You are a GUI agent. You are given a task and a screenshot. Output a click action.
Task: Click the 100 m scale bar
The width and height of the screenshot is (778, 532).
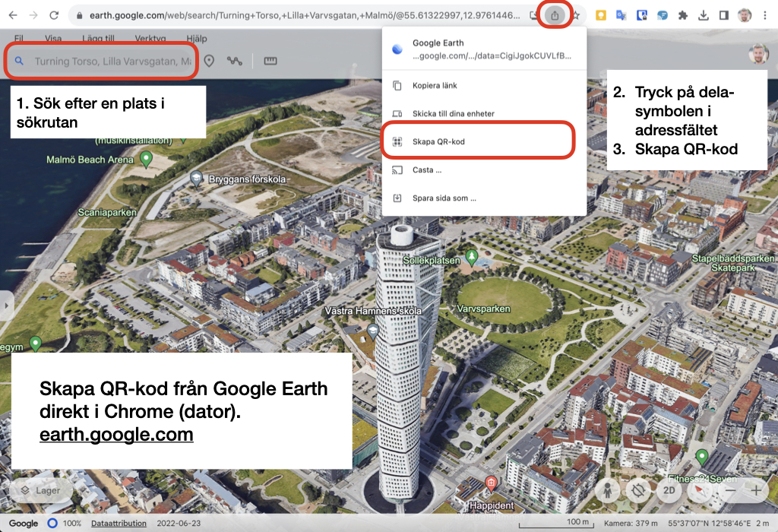[556, 523]
